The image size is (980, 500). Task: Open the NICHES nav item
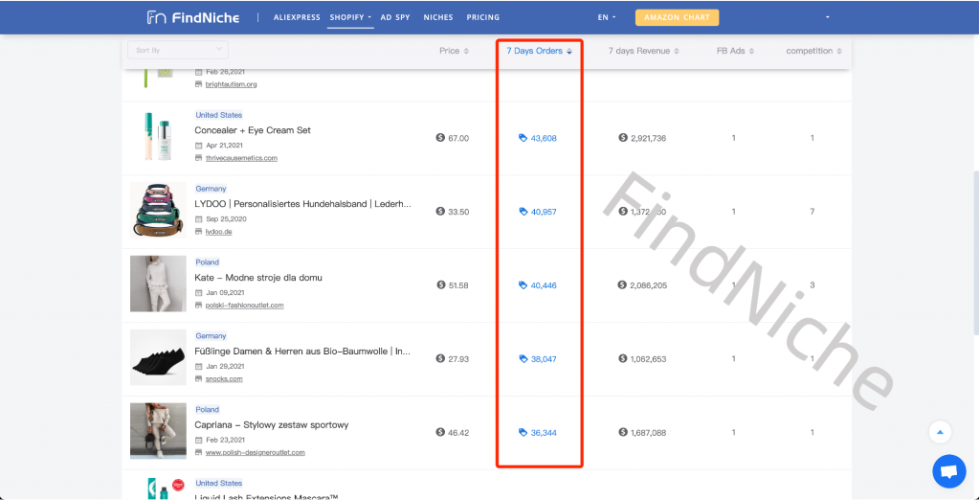point(438,17)
